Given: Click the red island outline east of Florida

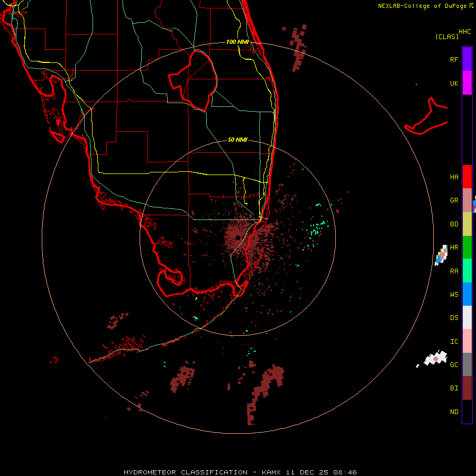Looking at the screenshot, I should tap(426, 117).
